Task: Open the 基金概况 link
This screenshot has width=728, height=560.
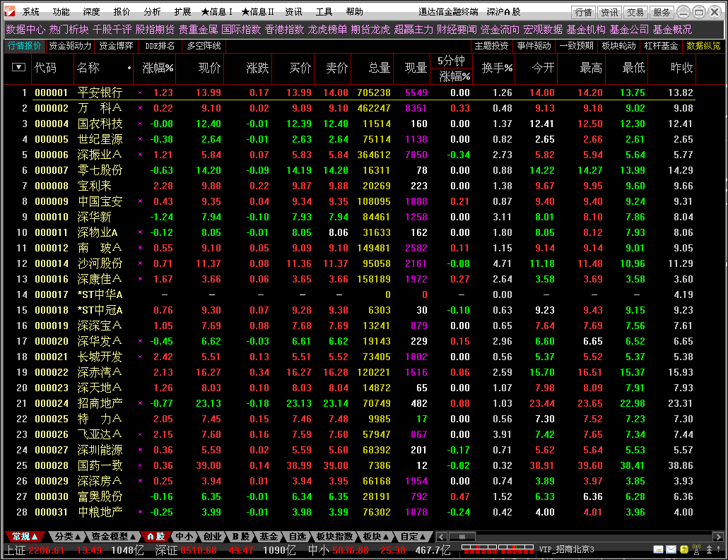Action: [672, 30]
